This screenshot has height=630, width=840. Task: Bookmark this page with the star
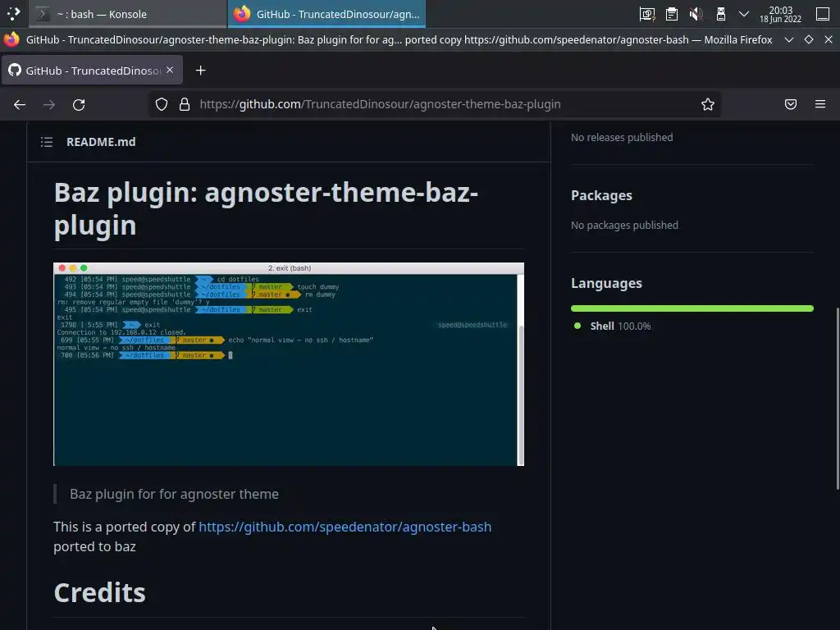tap(708, 104)
